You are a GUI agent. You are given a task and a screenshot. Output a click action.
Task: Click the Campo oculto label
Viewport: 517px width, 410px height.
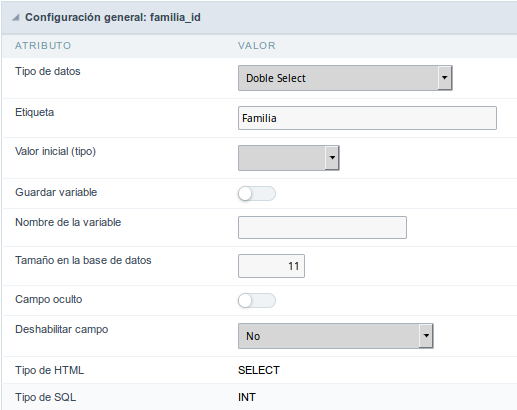tap(48, 299)
